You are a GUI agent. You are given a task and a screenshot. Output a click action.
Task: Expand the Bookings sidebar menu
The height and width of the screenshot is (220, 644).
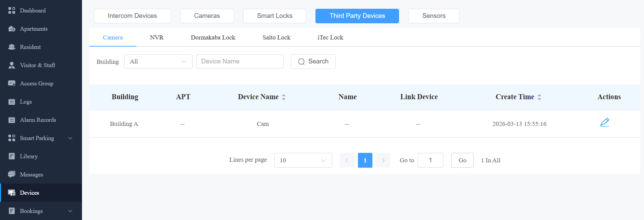[x=70, y=211]
